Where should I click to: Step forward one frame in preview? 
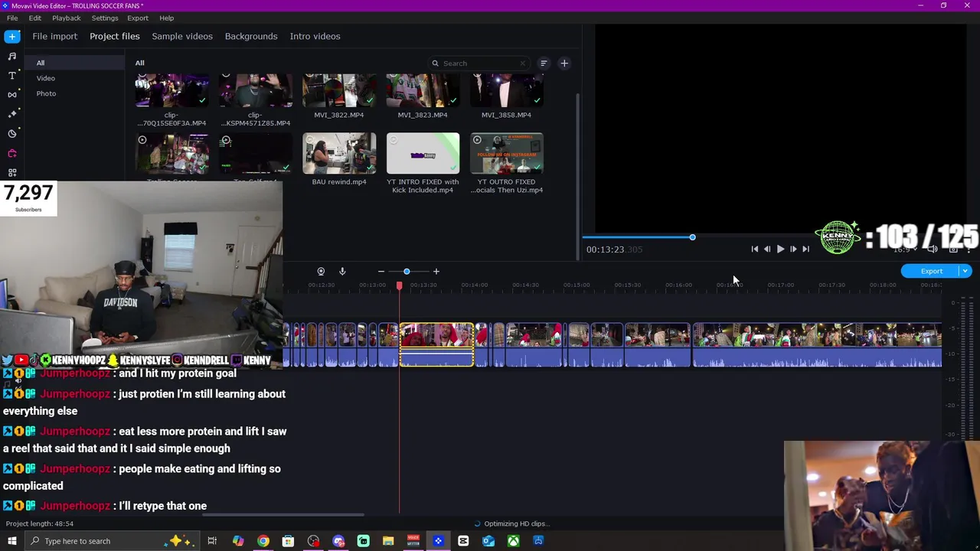tap(793, 249)
